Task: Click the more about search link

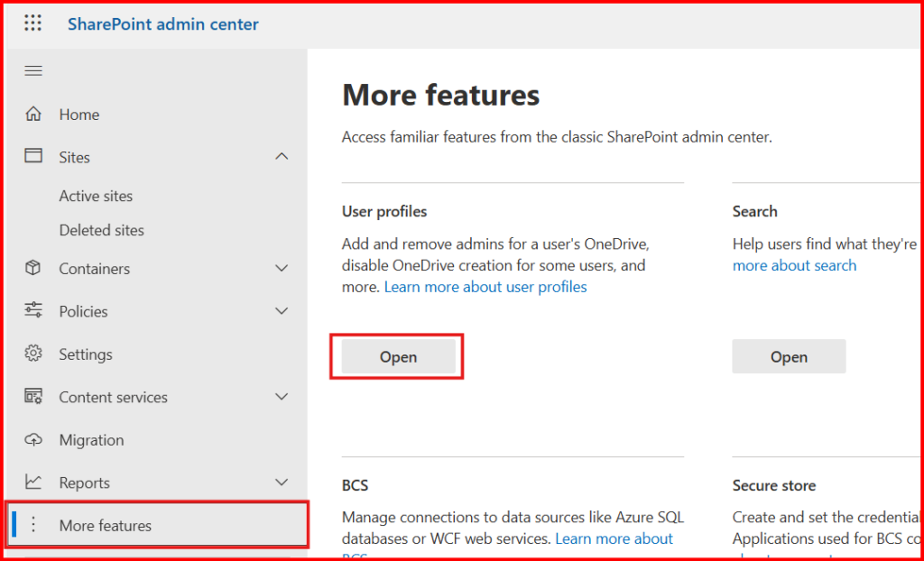Action: click(x=794, y=265)
